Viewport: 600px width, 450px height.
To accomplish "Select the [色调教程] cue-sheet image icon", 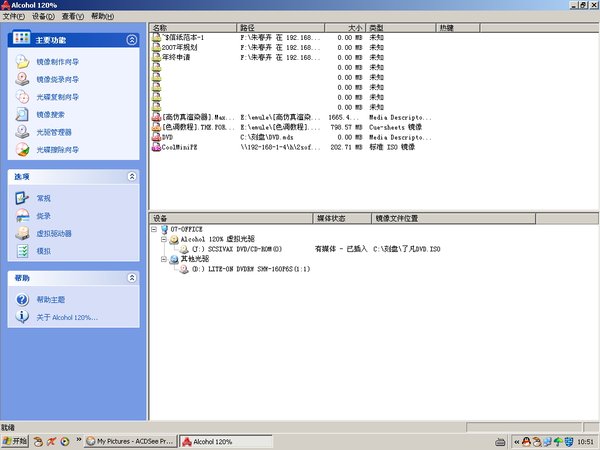I will tap(156, 127).
